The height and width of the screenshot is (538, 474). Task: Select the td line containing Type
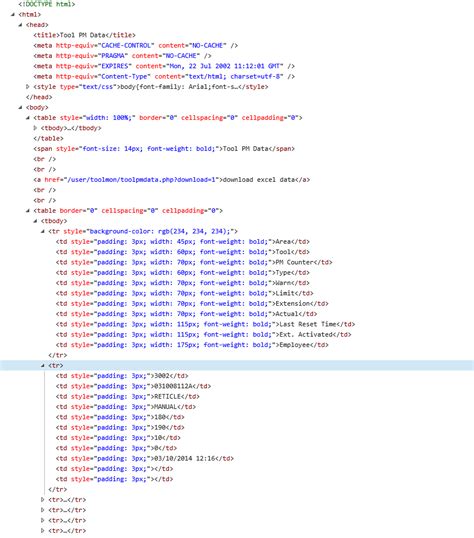coord(183,272)
